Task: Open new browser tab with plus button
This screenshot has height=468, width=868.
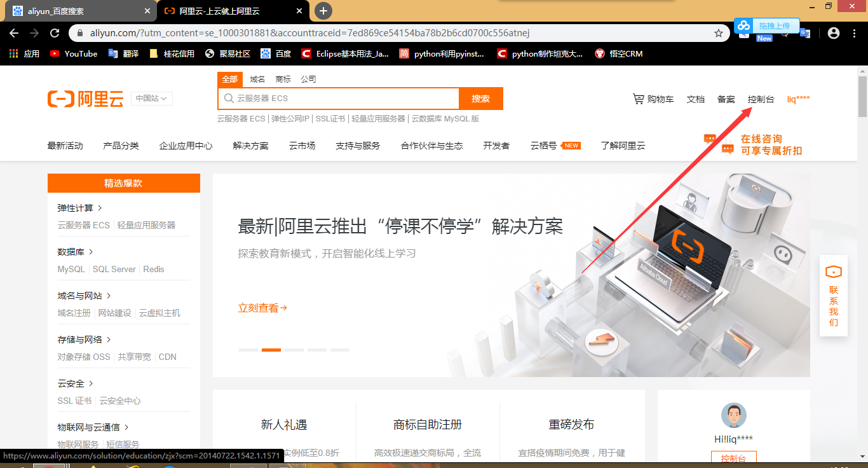Action: click(x=323, y=11)
